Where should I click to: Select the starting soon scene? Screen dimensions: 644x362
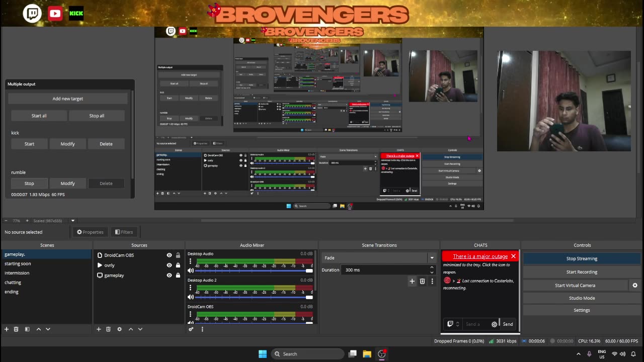click(46, 263)
